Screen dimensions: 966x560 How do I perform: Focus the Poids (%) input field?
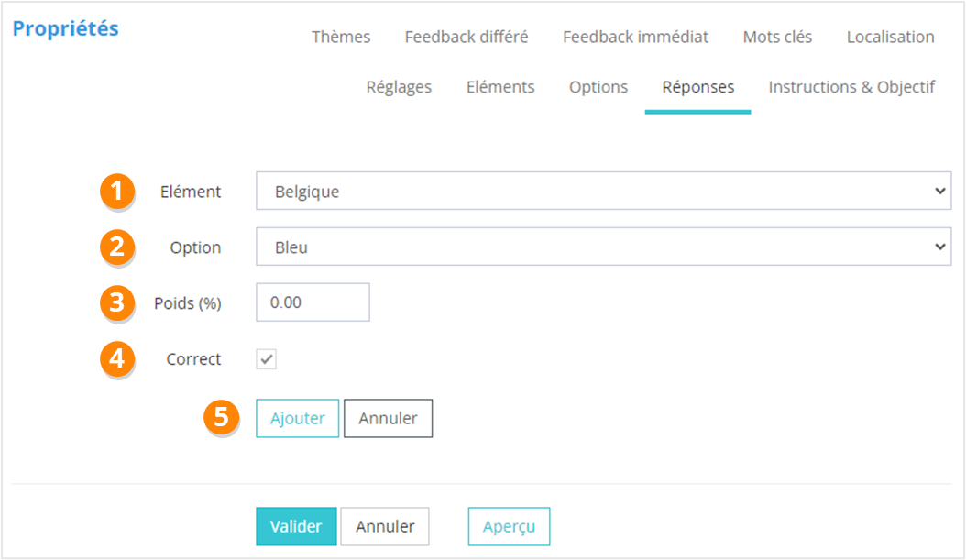click(x=313, y=302)
